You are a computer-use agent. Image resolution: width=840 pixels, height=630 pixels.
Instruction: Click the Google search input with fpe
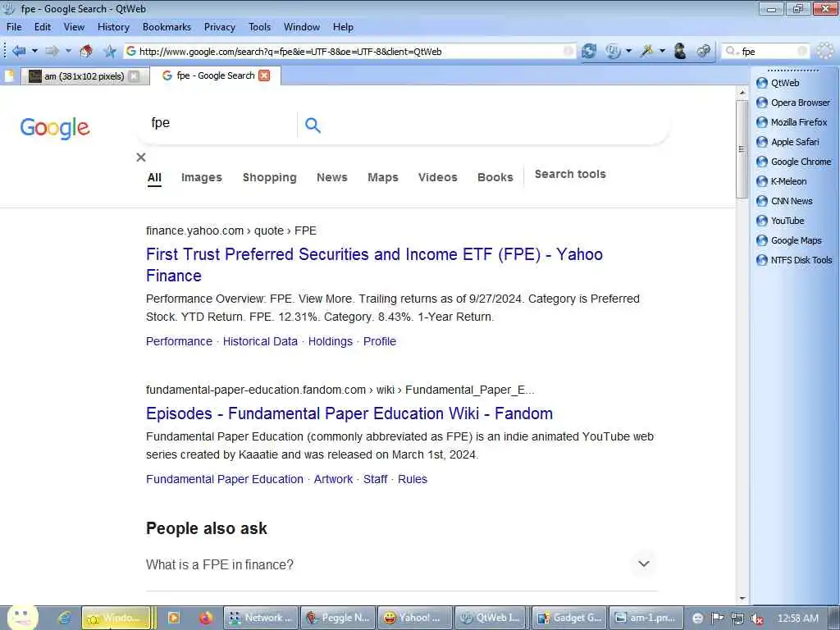click(221, 123)
